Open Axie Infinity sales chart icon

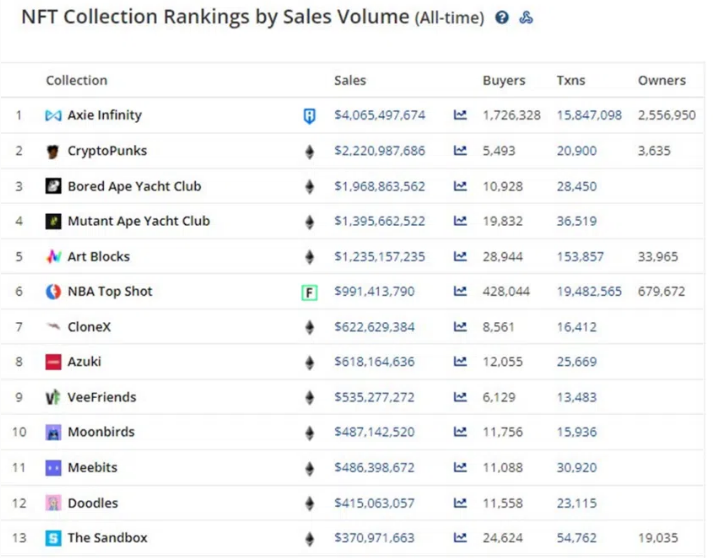coord(460,116)
